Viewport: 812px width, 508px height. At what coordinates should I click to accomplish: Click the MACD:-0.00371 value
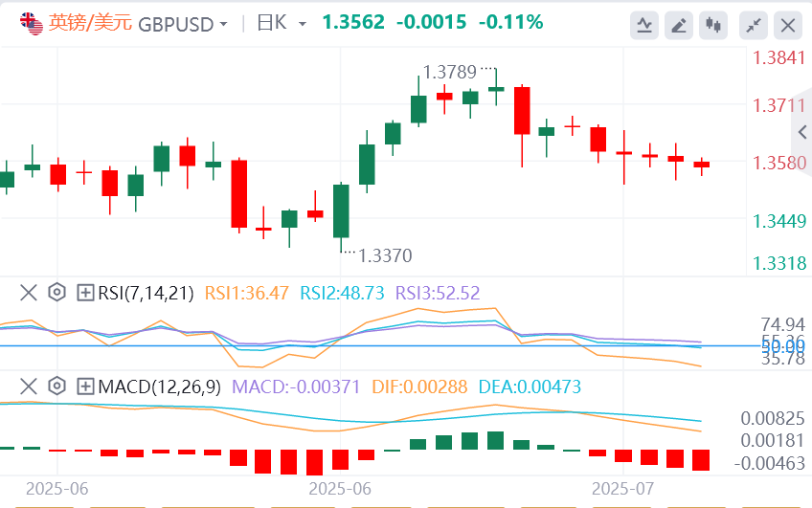click(x=296, y=387)
